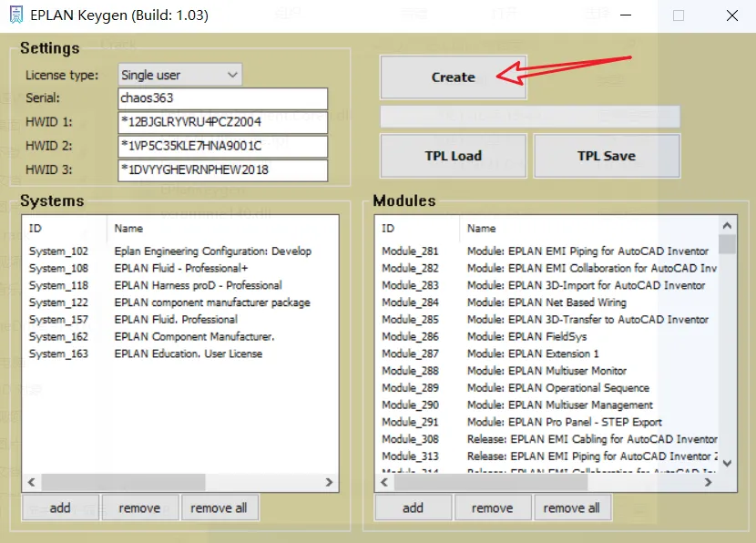
Task: Click the progress bar below Create
Action: (530, 117)
